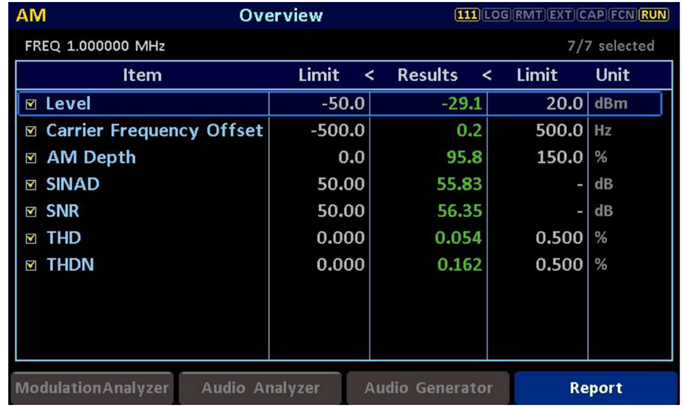This screenshot has width=683, height=407.
Task: Click the LOG status indicator
Action: (496, 15)
